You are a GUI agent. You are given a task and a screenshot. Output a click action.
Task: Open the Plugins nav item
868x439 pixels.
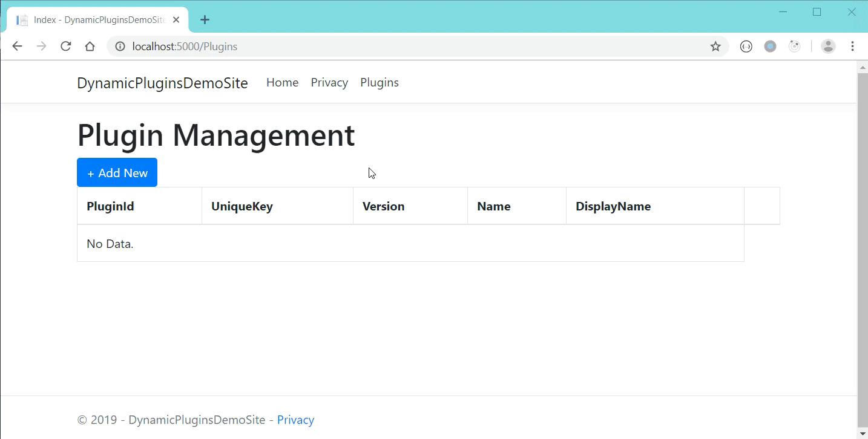pos(380,83)
